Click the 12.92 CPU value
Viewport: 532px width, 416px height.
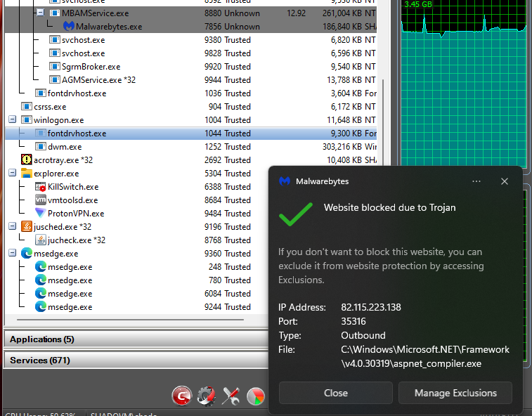(296, 13)
